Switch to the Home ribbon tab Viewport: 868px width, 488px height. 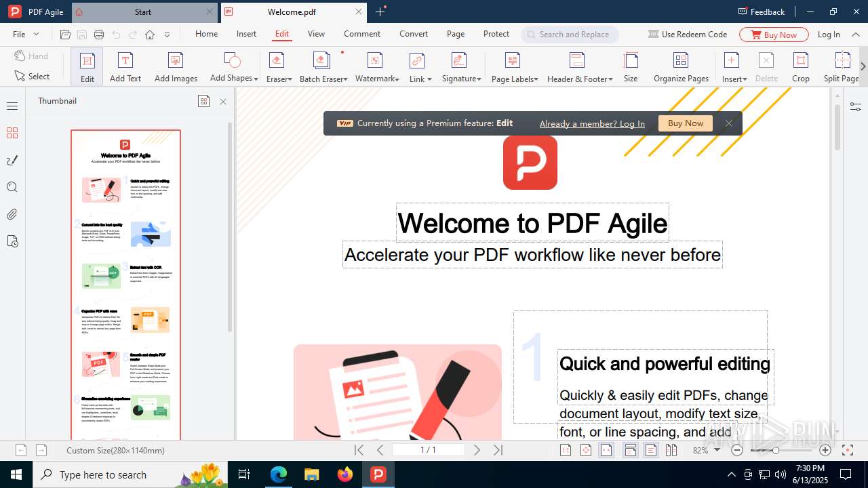(207, 34)
